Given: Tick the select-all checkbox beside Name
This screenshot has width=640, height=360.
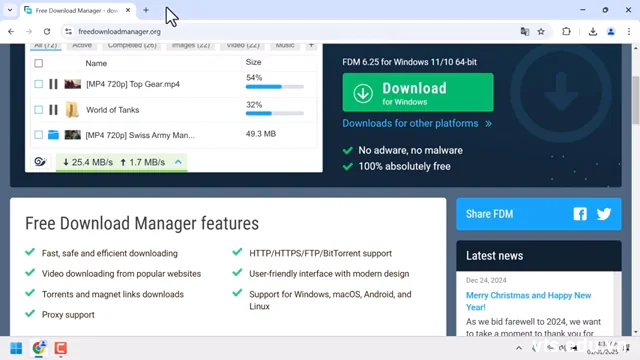Looking at the screenshot, I should tap(38, 63).
